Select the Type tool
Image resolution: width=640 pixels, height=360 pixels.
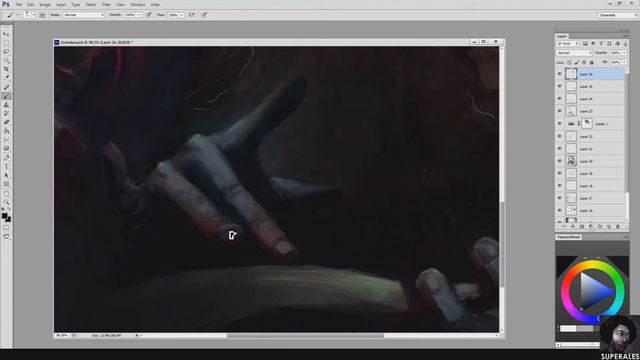pos(6,167)
